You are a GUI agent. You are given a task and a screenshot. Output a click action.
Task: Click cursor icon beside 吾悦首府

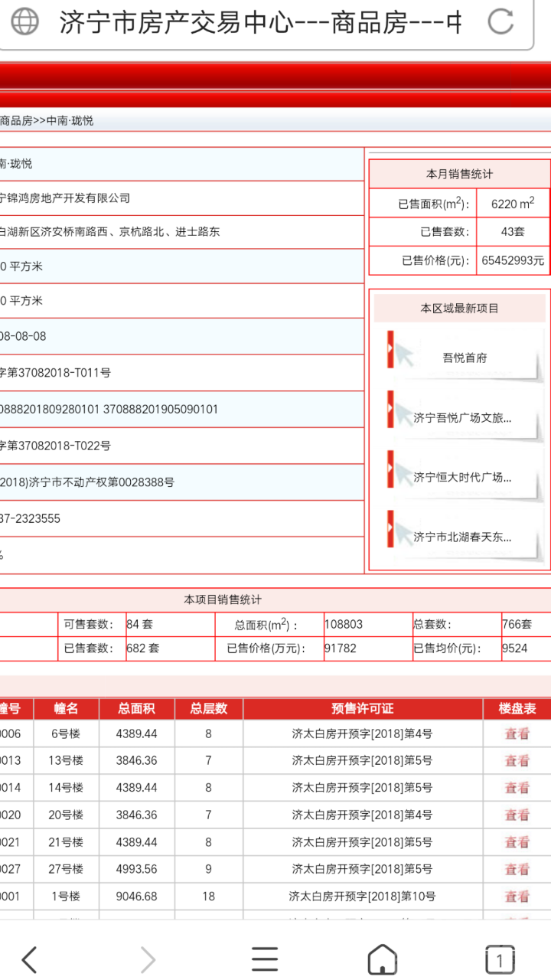point(399,351)
